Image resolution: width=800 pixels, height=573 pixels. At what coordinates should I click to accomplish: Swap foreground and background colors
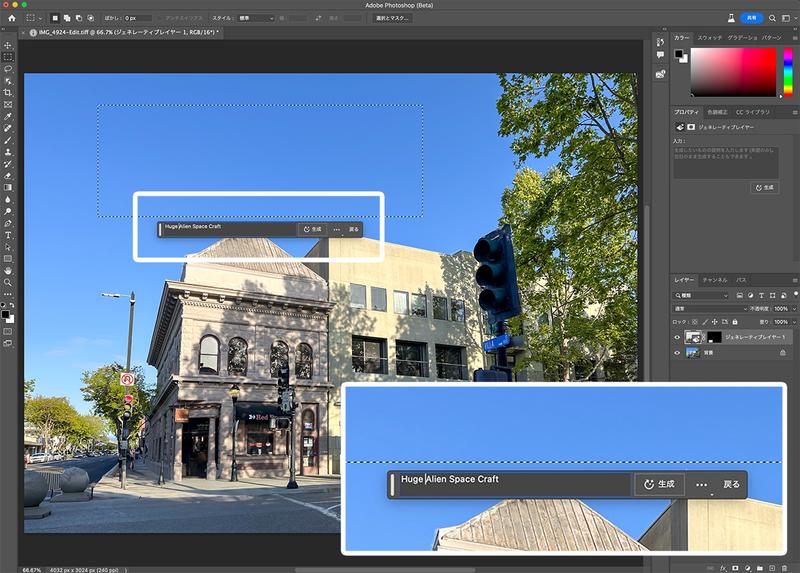point(11,305)
